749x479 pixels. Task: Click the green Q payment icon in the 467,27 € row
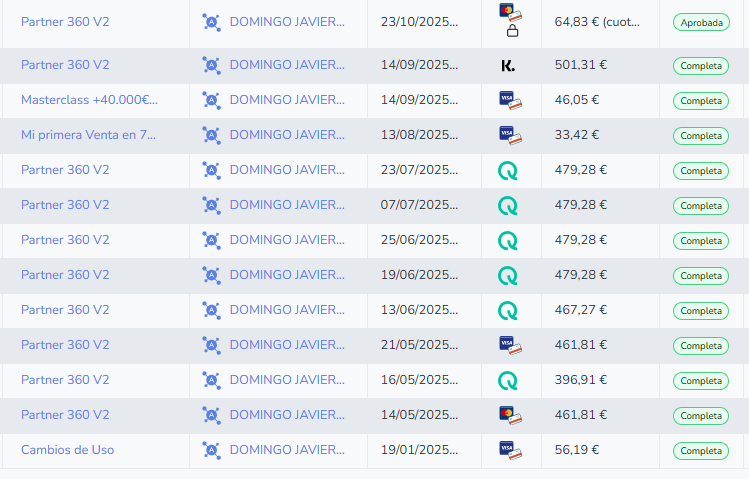pos(508,311)
